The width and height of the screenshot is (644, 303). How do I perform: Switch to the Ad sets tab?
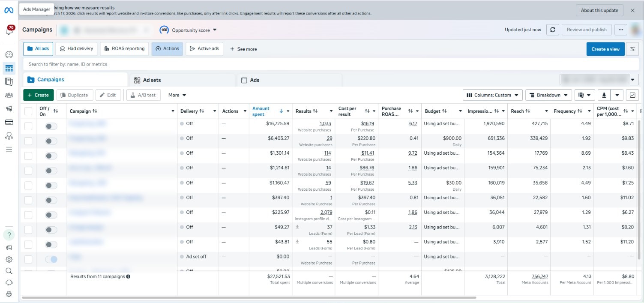coord(183,80)
